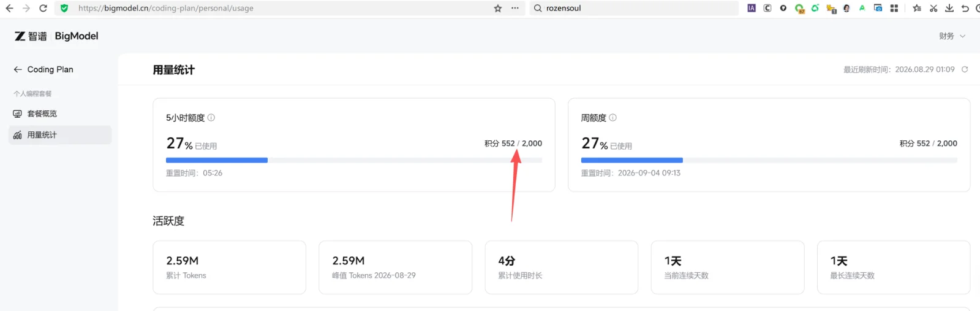The height and width of the screenshot is (311, 980).
Task: Click 27% 已使用 in 周额度 card
Action: (607, 144)
